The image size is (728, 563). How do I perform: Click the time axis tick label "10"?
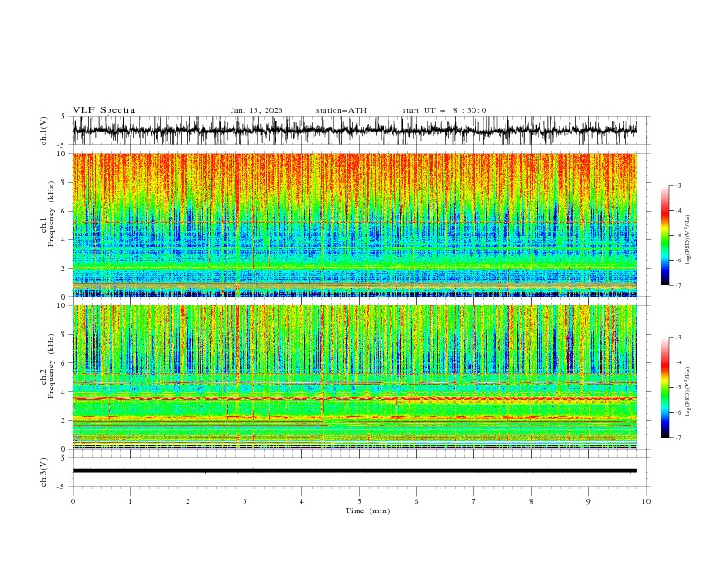point(646,501)
